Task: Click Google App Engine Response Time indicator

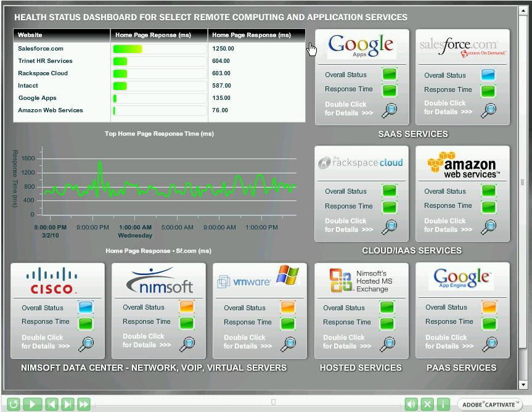Action: tap(489, 323)
